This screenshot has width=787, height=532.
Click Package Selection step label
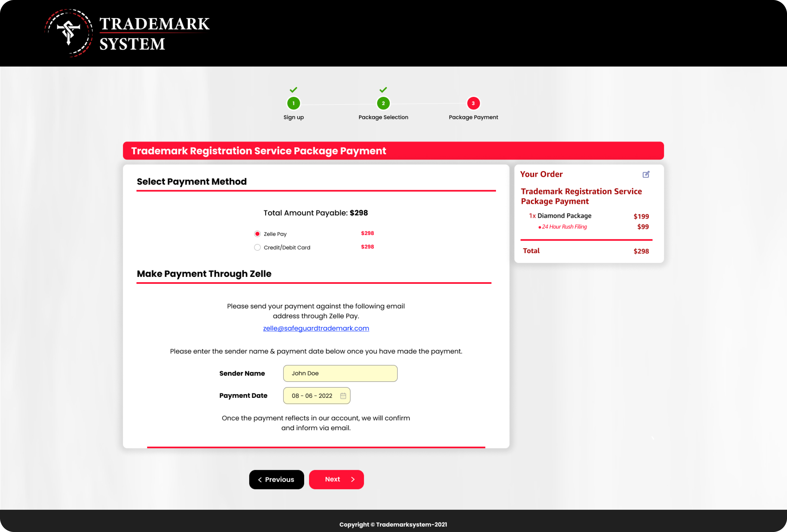383,117
